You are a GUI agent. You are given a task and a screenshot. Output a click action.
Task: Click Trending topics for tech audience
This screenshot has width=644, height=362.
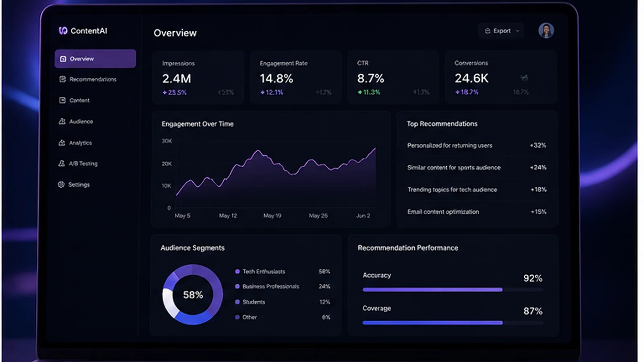pyautogui.click(x=452, y=189)
